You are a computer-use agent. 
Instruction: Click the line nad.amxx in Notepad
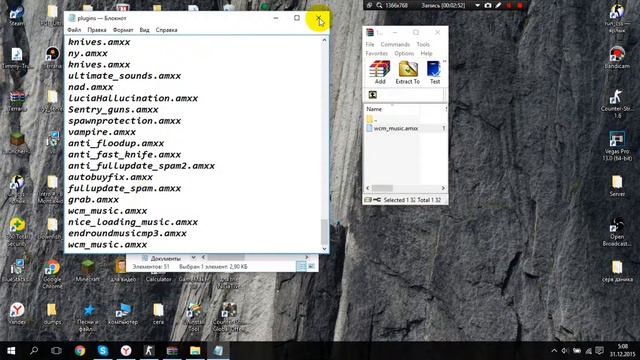coord(91,87)
